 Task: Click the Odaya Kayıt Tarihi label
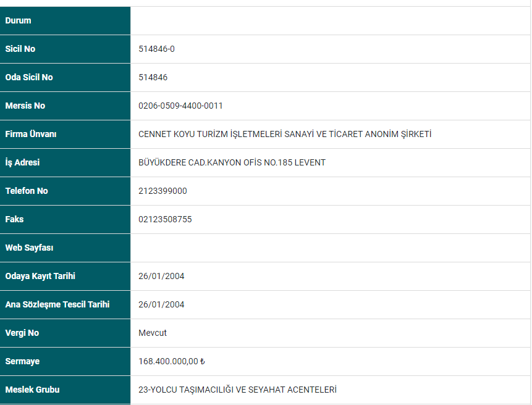(40, 276)
